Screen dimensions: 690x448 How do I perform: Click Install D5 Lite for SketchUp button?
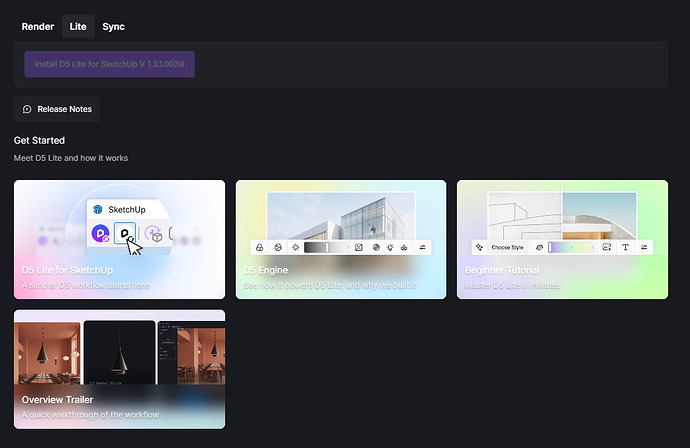[110, 64]
